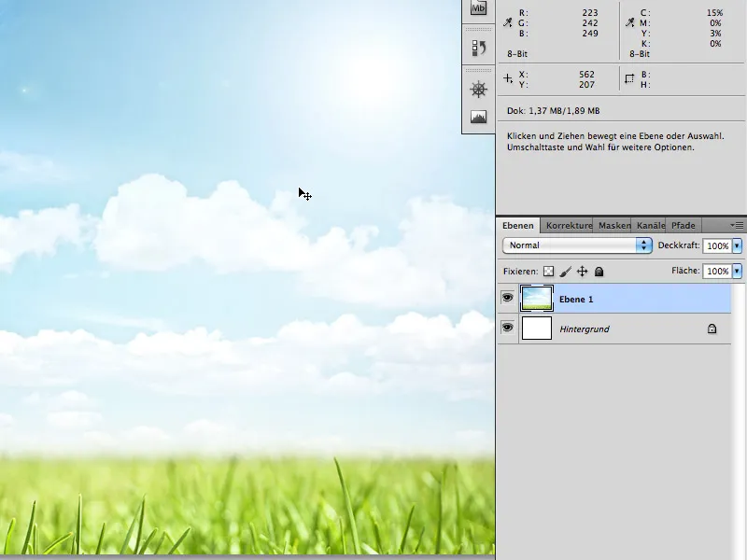The height and width of the screenshot is (560, 747).
Task: Select the layer named Ebene 1
Action: coord(614,299)
